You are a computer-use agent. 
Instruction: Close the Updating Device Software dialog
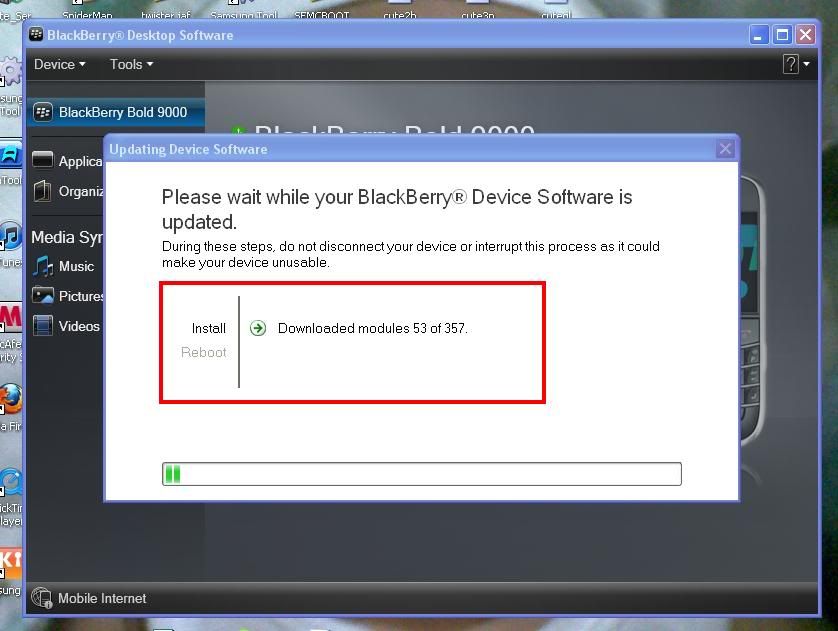coord(725,149)
